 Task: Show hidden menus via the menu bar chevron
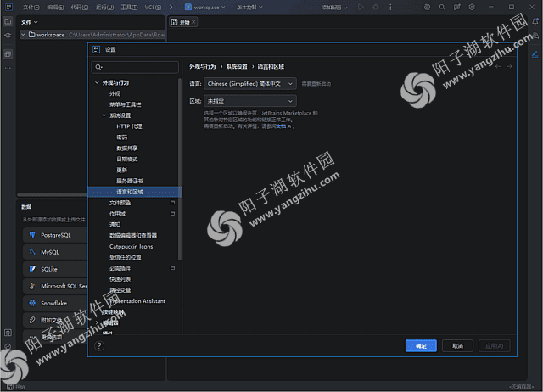(171, 7)
